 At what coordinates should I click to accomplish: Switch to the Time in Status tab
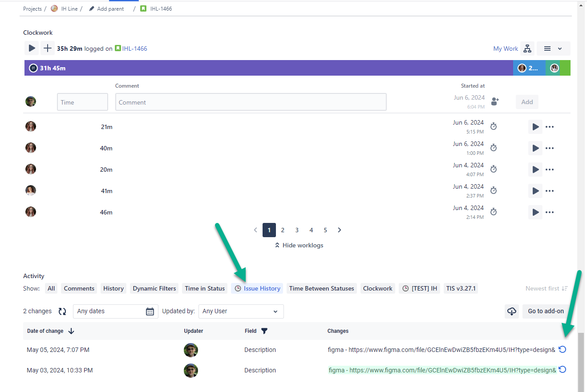point(205,288)
